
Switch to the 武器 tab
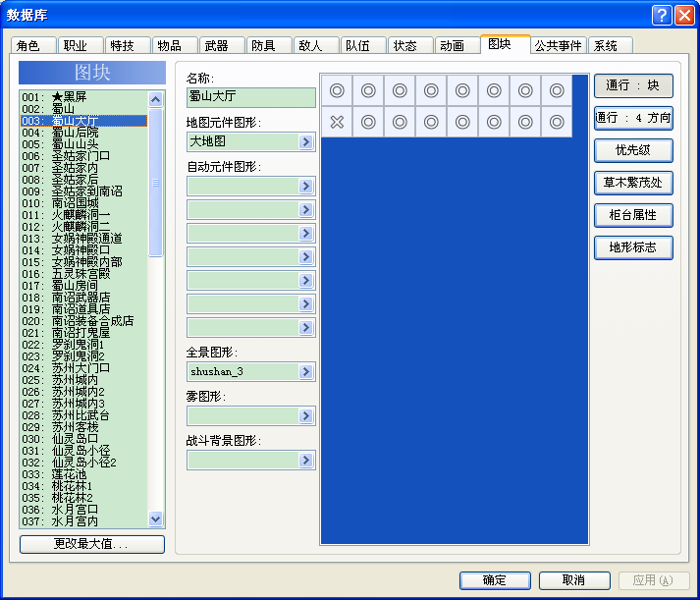tap(222, 45)
